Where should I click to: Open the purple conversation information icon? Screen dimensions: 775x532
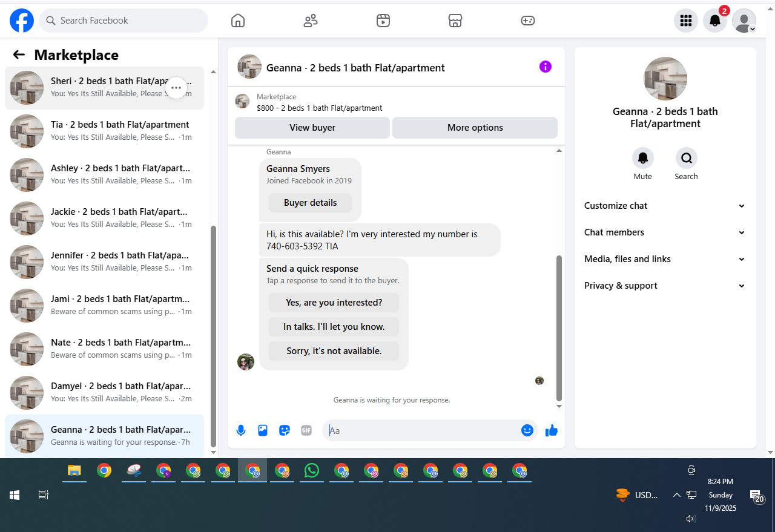(546, 67)
